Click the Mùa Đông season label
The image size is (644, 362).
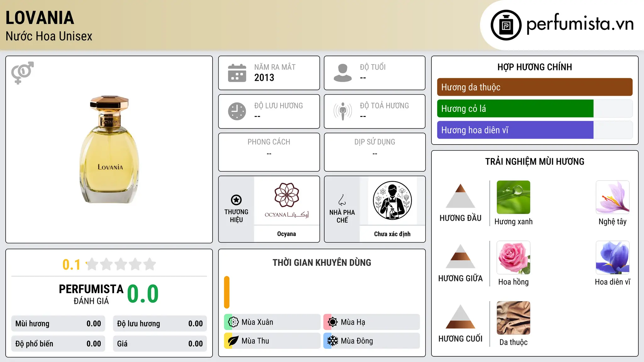click(357, 341)
